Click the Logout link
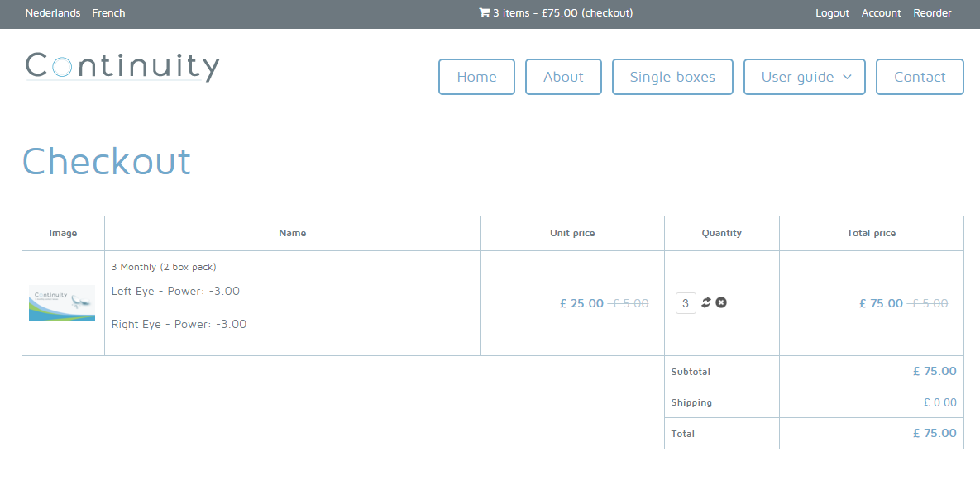 click(832, 13)
